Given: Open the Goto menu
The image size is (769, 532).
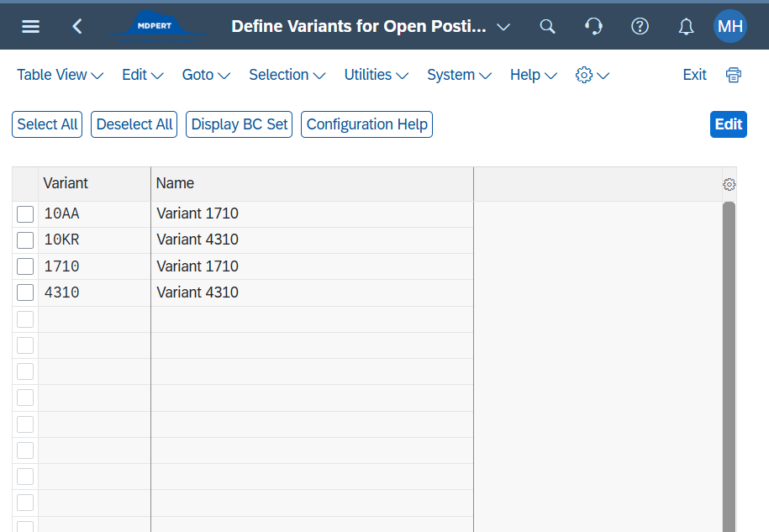Looking at the screenshot, I should (x=206, y=75).
